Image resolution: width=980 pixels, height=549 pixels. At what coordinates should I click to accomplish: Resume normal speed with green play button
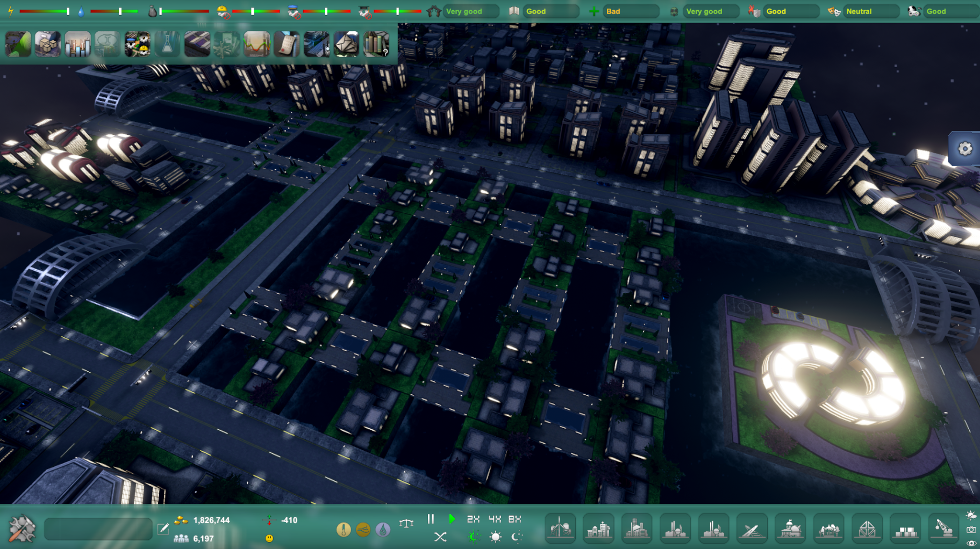452,519
